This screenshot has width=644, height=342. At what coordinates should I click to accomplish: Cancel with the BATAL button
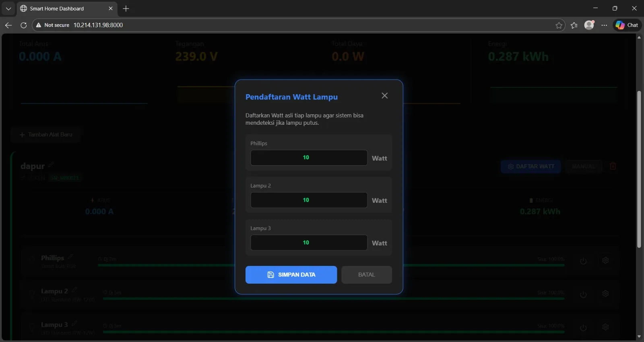click(366, 275)
